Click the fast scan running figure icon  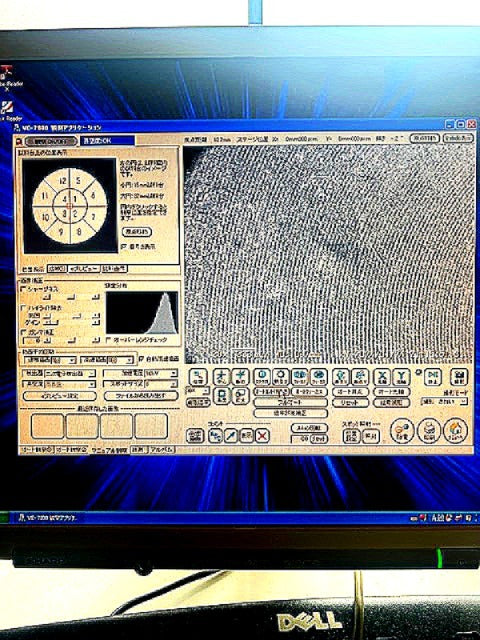[360, 378]
